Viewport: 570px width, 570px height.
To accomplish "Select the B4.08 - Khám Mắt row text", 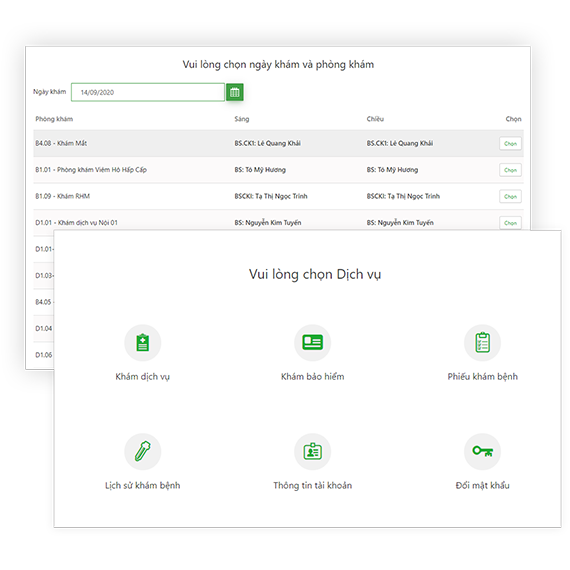I will 61,143.
